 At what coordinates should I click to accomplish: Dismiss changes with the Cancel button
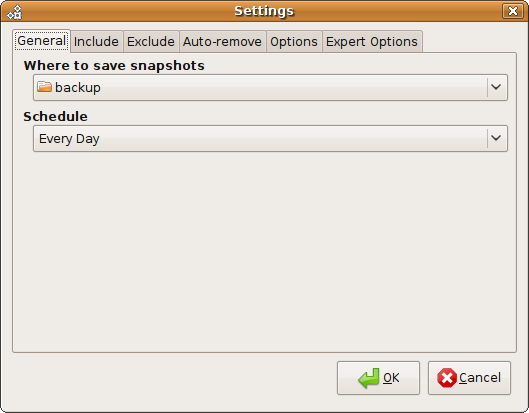(469, 378)
